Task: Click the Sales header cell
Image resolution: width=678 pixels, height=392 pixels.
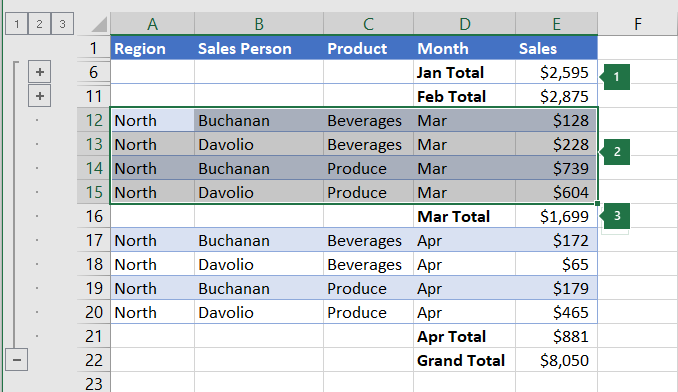Action: click(556, 48)
